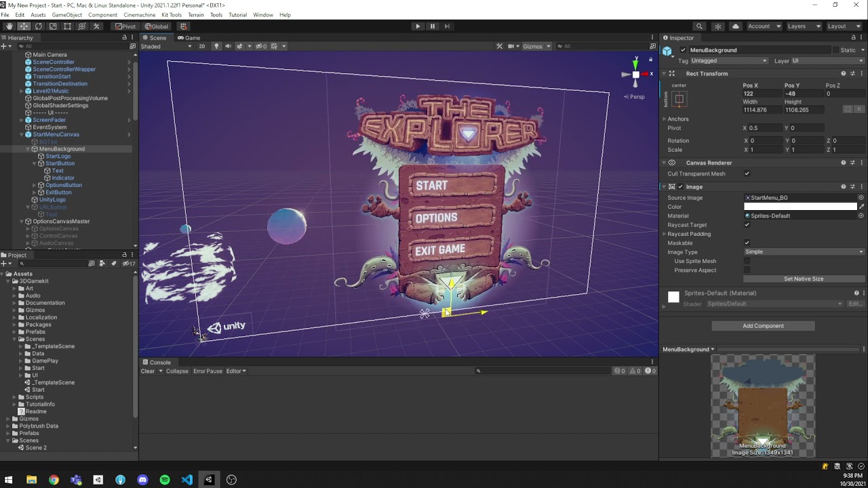This screenshot has height=488, width=868.
Task: Click the Step frame button
Action: tap(447, 26)
